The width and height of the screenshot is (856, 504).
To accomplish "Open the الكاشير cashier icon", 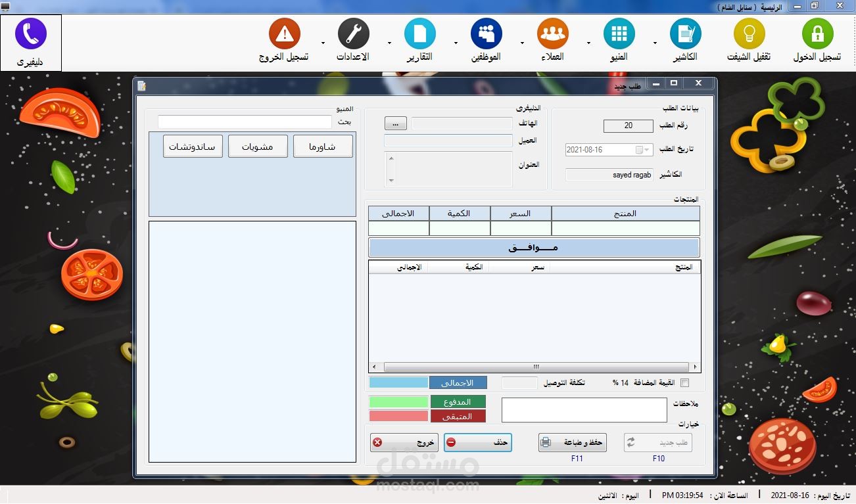I will point(686,34).
